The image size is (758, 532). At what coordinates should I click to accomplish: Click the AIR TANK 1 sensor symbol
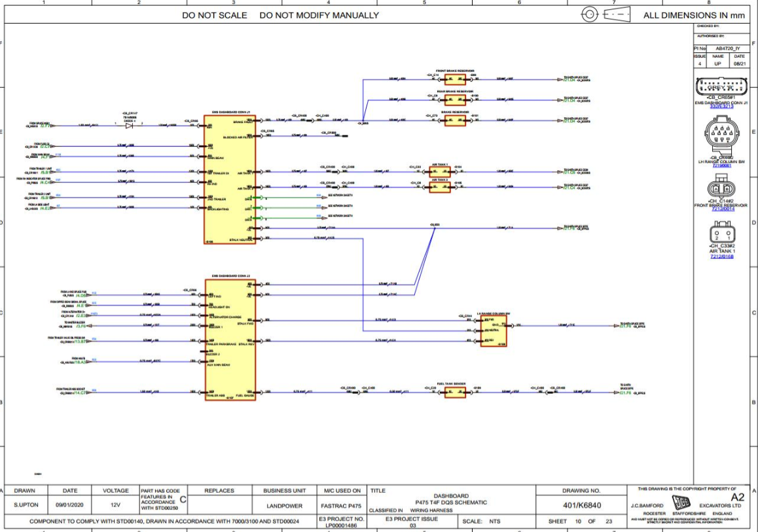[440, 171]
